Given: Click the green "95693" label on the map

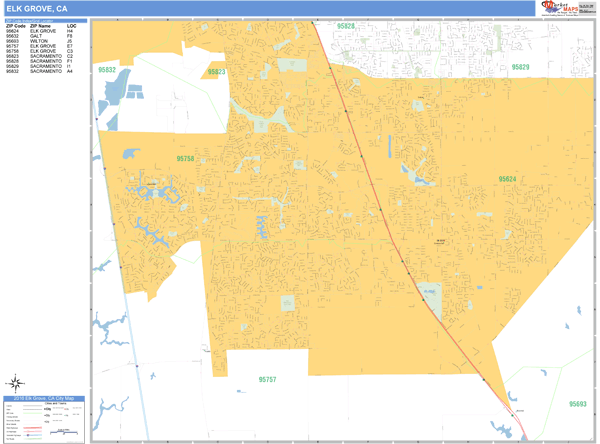Looking at the screenshot, I should [578, 404].
